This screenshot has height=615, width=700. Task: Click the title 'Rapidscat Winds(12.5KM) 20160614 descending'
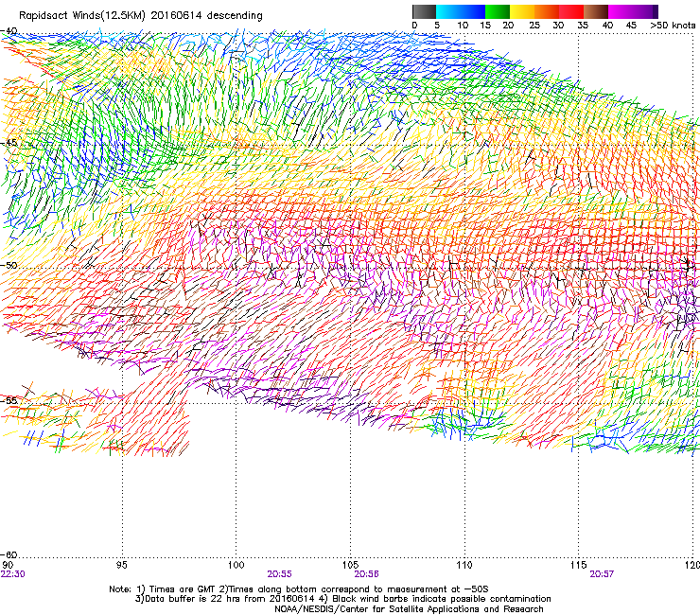[141, 16]
